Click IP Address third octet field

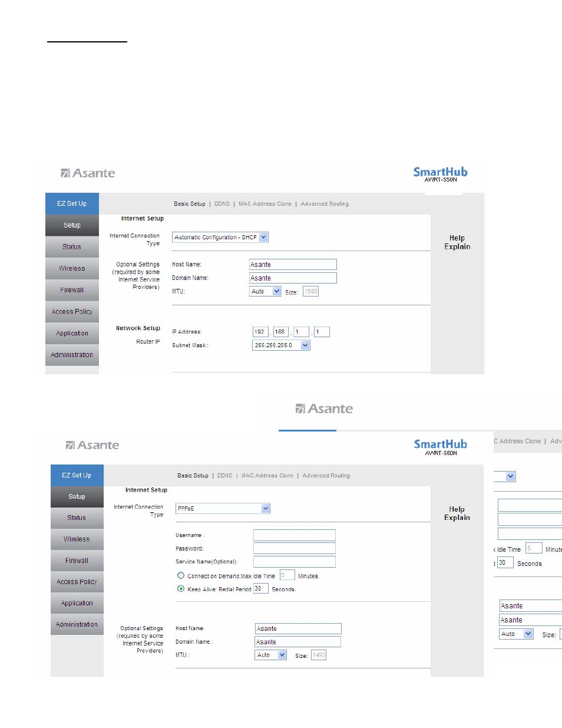tap(301, 332)
